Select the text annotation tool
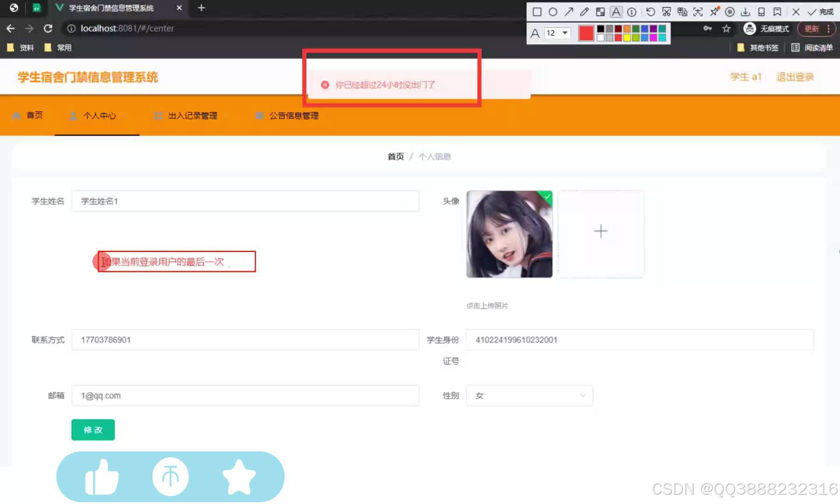 [616, 12]
